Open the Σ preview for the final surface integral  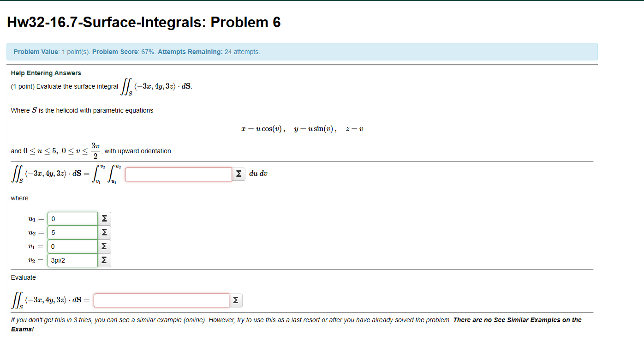pyautogui.click(x=235, y=300)
